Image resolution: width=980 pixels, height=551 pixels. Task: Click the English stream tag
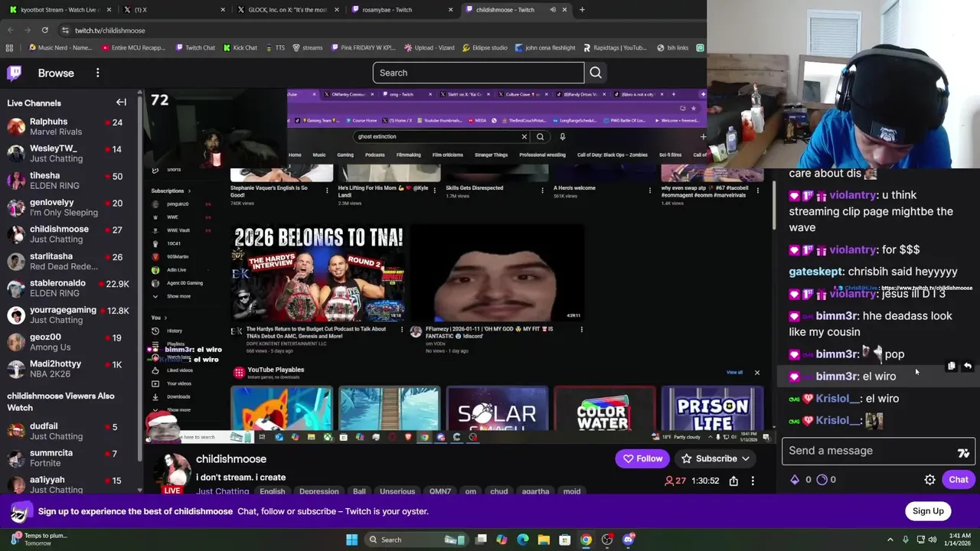tap(272, 491)
